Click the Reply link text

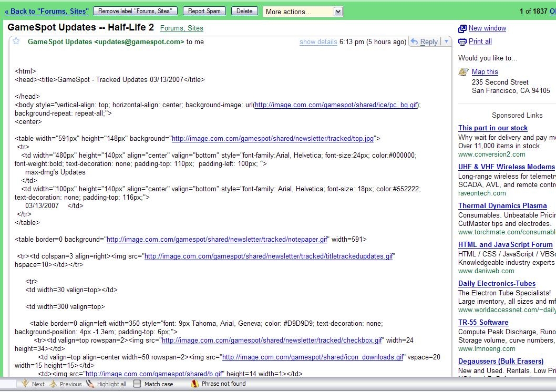429,42
